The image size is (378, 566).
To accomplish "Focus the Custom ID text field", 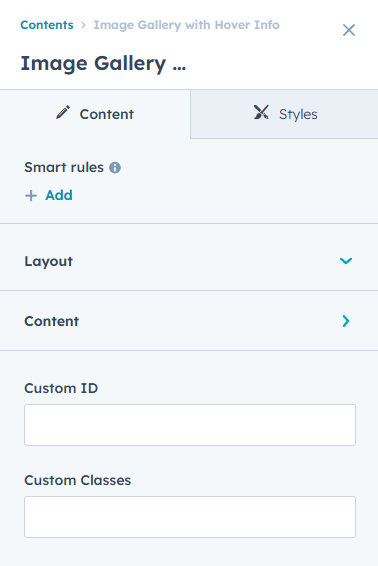I will point(190,425).
